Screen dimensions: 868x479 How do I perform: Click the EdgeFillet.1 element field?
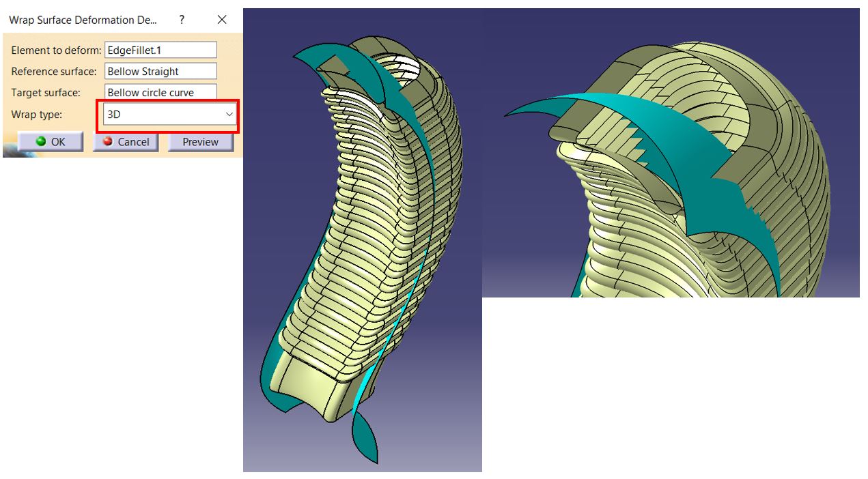point(160,49)
